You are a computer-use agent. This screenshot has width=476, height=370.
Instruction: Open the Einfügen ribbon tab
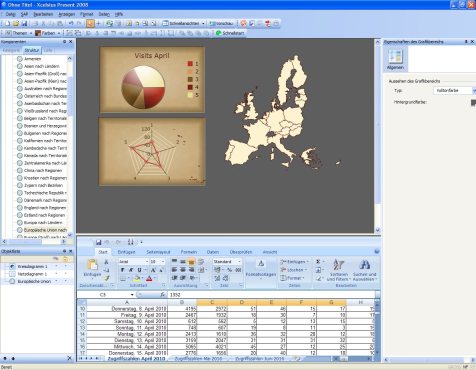(x=126, y=252)
